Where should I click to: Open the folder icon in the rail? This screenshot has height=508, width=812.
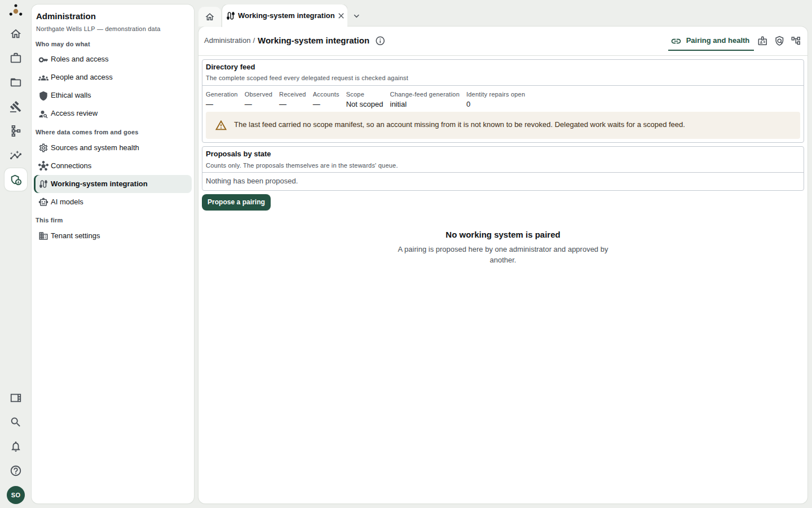pyautogui.click(x=16, y=82)
